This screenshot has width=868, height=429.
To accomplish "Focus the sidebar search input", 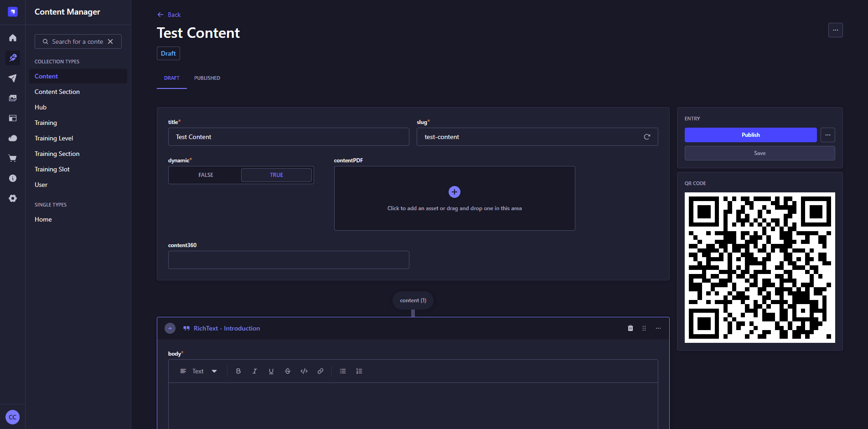I will [x=77, y=41].
